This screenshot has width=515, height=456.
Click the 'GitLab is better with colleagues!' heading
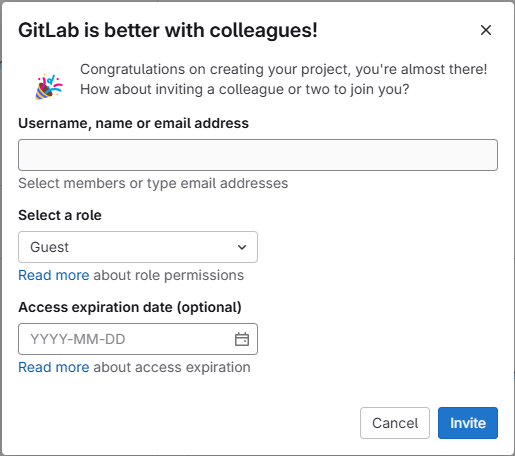click(168, 30)
